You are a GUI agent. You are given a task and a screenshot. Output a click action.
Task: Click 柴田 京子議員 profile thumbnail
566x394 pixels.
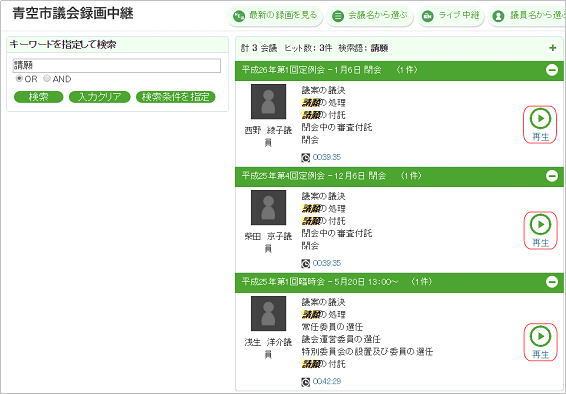[x=269, y=208]
